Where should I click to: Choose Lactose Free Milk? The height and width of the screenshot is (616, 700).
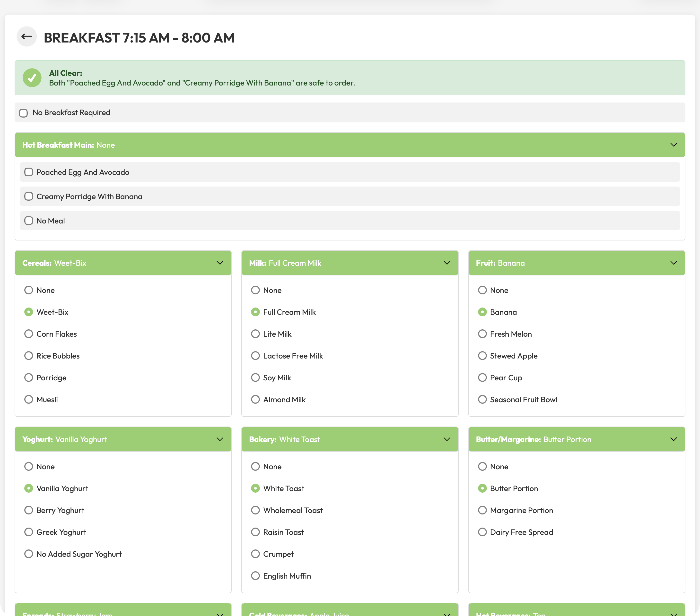(x=255, y=356)
